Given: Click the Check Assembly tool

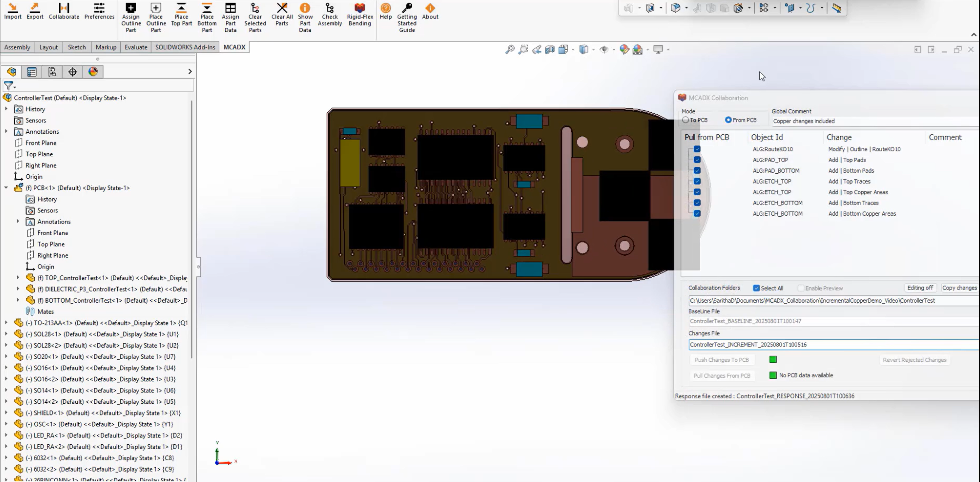Looking at the screenshot, I should pyautogui.click(x=329, y=14).
